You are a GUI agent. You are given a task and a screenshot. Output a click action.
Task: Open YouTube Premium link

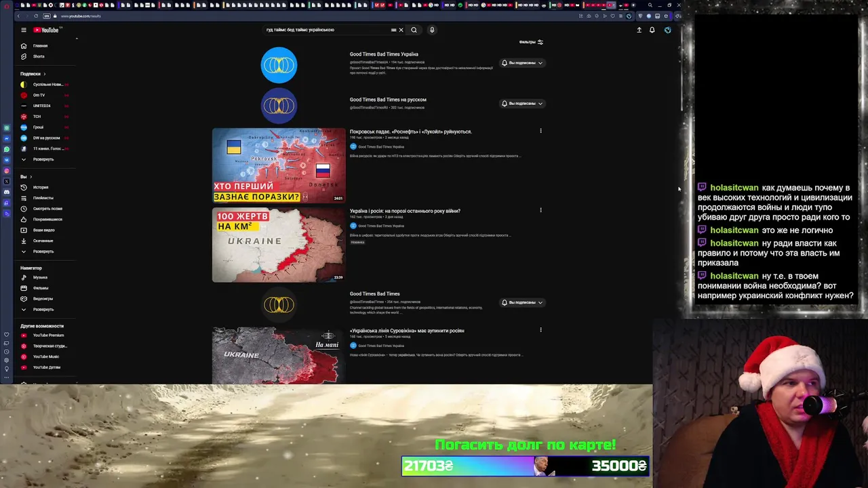click(45, 335)
